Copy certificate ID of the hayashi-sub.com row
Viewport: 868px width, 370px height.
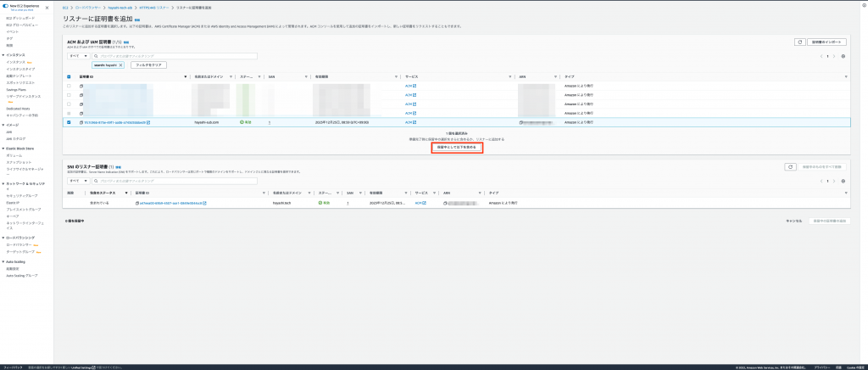point(81,122)
